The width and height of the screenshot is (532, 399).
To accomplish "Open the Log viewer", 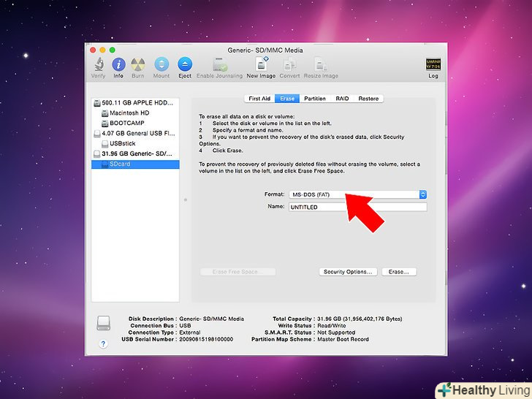I will click(433, 64).
